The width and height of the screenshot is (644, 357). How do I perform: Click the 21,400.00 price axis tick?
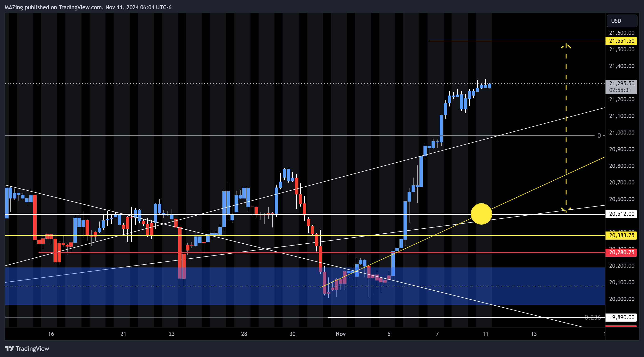pyautogui.click(x=621, y=66)
